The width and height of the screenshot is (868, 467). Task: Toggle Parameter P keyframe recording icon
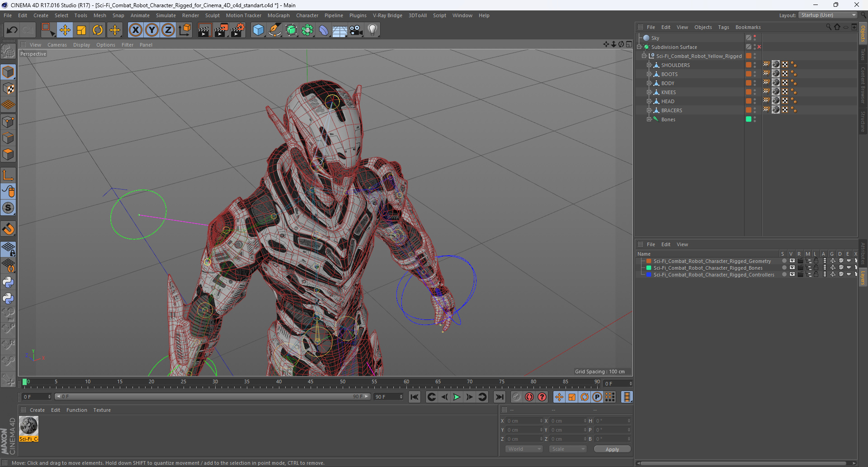coord(597,397)
